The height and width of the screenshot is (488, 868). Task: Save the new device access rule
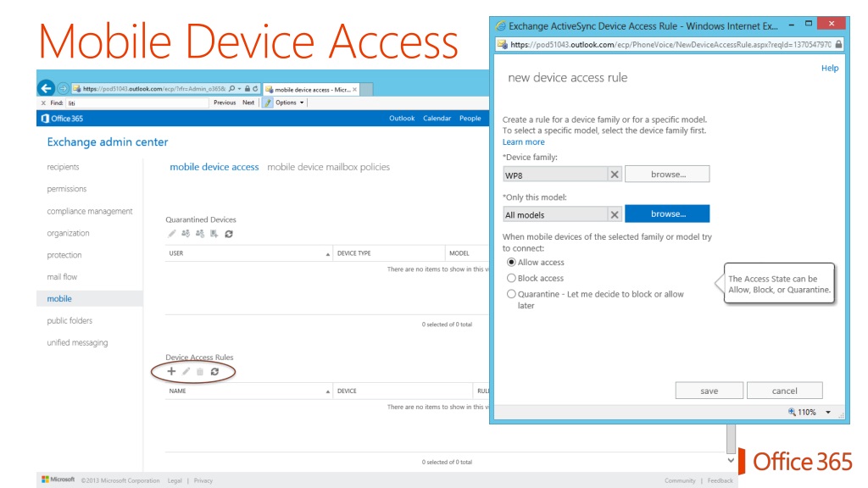(x=709, y=391)
